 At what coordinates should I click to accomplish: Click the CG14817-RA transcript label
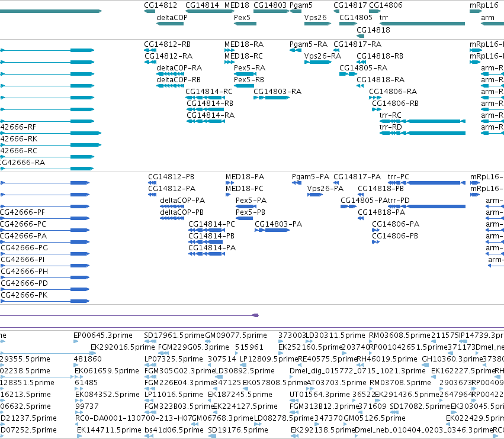coord(358,44)
